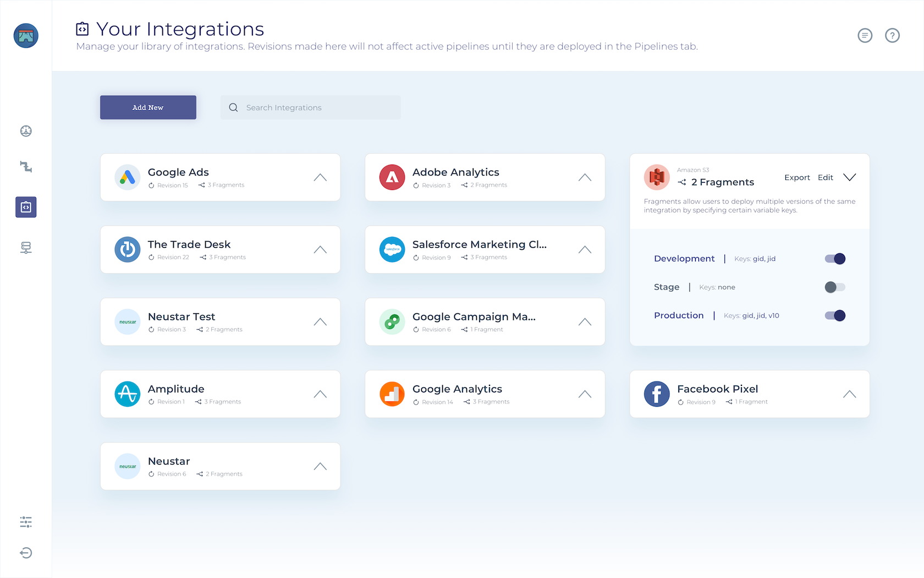Open the Pipelines icon in sidebar

pyautogui.click(x=26, y=167)
